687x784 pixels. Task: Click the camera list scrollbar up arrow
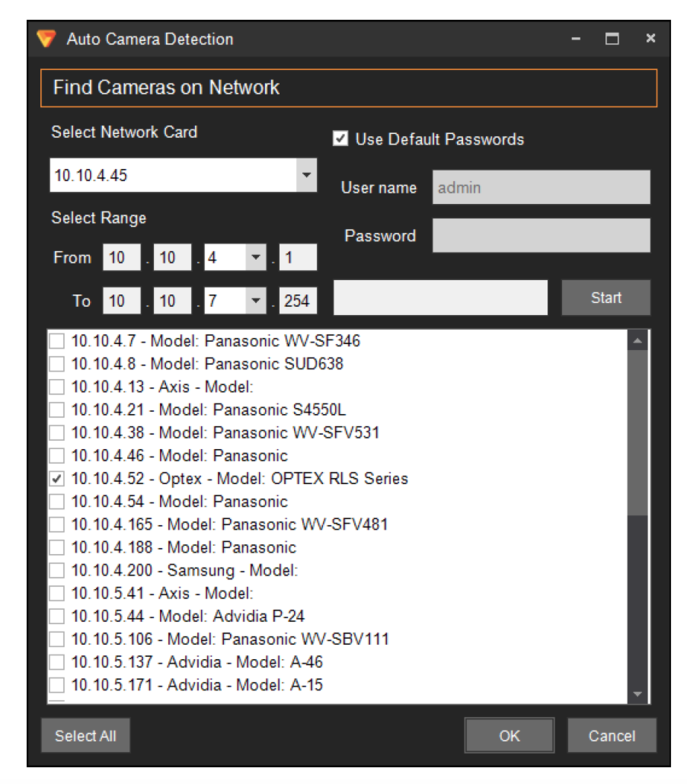pyautogui.click(x=638, y=341)
